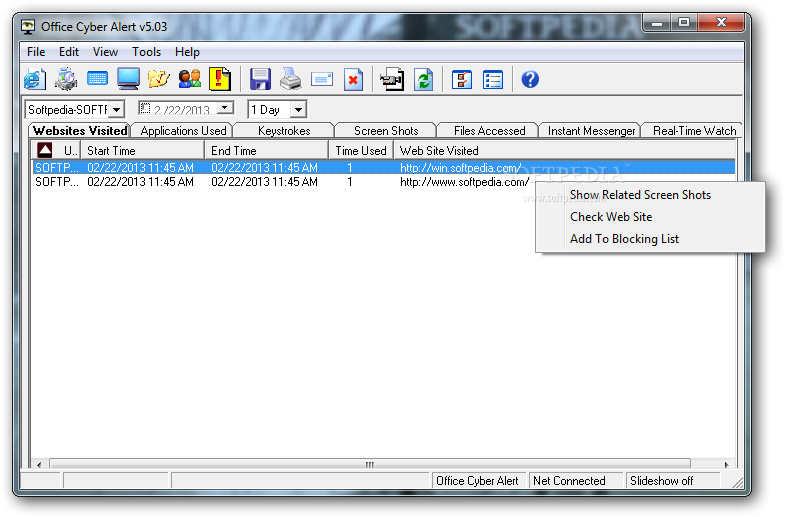Click the blue keyboard Keystrokes icon
Screen dimensions: 786x517
point(97,79)
